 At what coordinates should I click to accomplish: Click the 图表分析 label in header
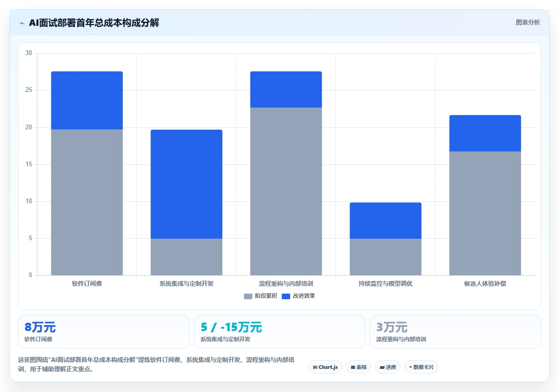(528, 22)
